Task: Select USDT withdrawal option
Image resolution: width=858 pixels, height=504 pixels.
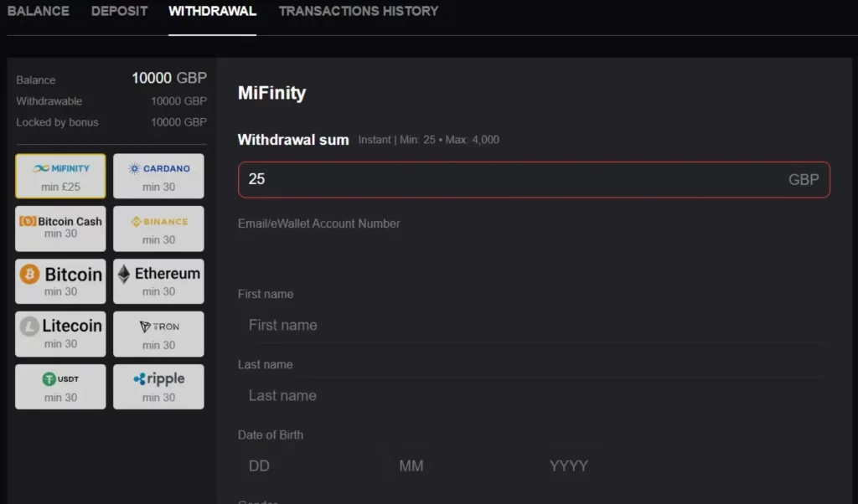Action: pyautogui.click(x=60, y=387)
